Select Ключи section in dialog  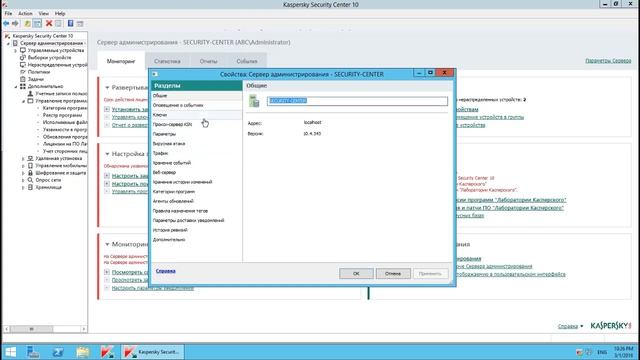tap(197, 115)
